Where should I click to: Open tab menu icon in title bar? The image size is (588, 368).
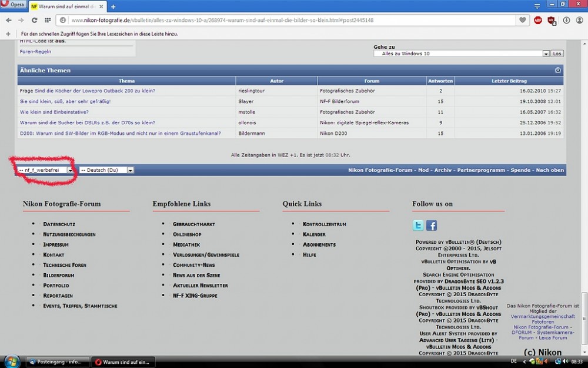pyautogui.click(x=537, y=6)
